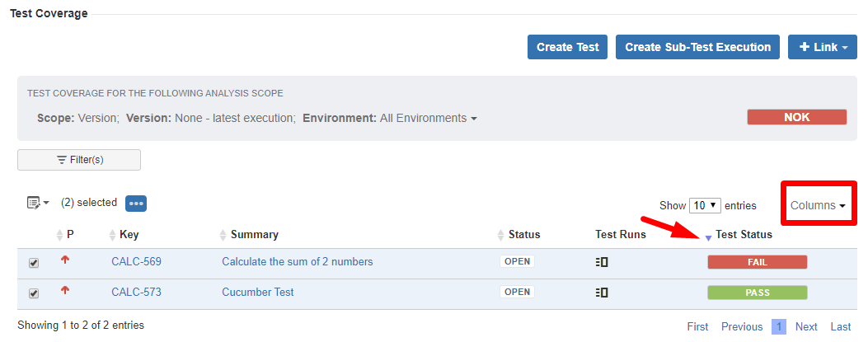Go to the Next page link
868x342 pixels.
(x=806, y=327)
